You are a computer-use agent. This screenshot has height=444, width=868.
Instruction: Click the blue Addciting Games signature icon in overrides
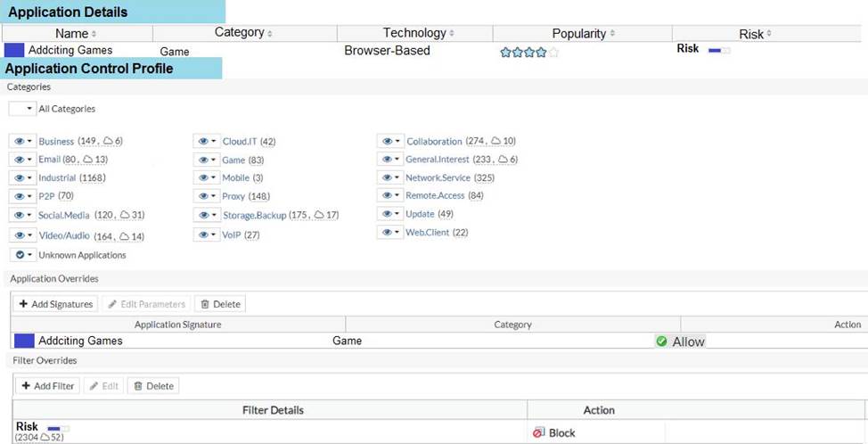pyautogui.click(x=24, y=341)
